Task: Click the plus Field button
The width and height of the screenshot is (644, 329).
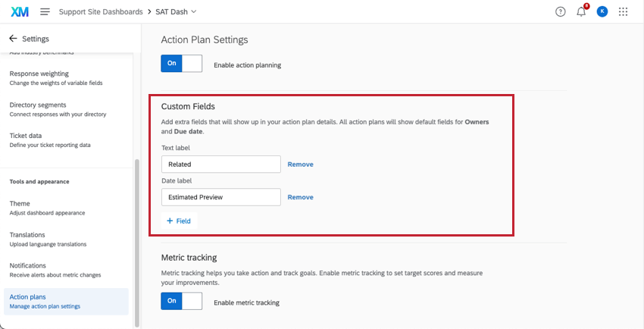Action: point(179,221)
